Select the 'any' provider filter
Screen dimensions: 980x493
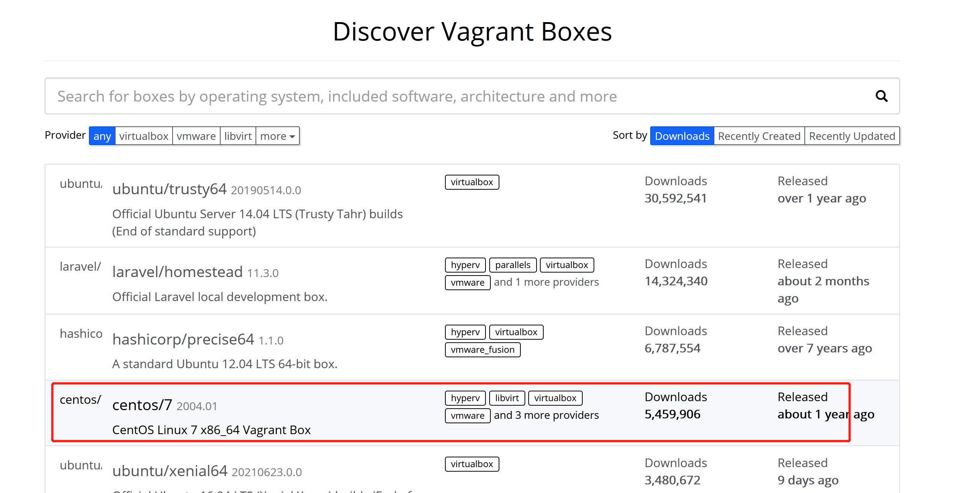point(102,136)
